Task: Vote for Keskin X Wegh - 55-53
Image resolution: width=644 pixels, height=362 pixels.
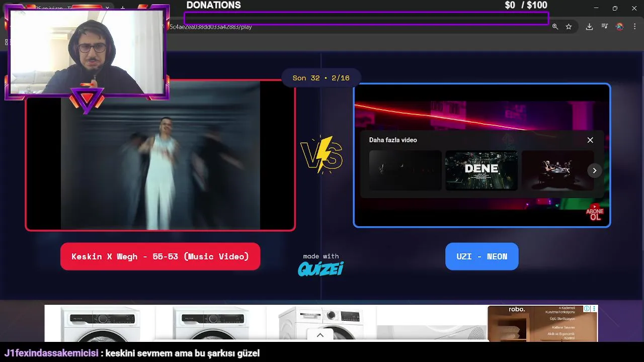Action: tap(160, 256)
